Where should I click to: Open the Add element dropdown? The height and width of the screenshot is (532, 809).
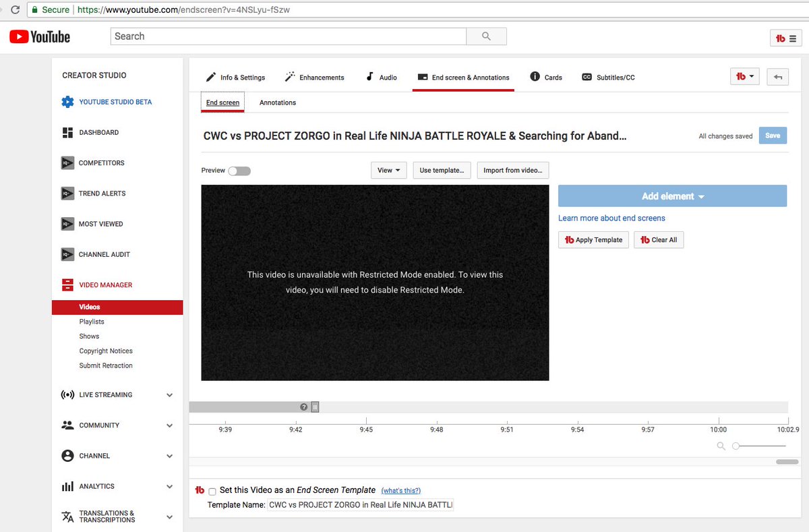672,196
